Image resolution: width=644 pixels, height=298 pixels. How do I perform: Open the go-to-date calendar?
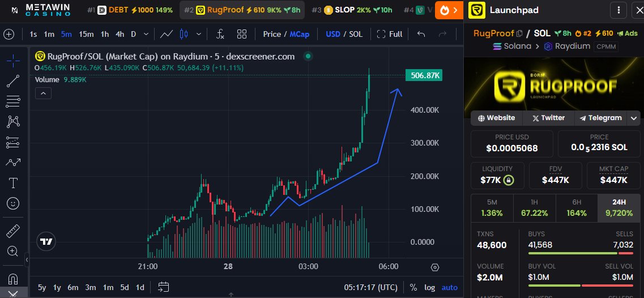coord(164,287)
